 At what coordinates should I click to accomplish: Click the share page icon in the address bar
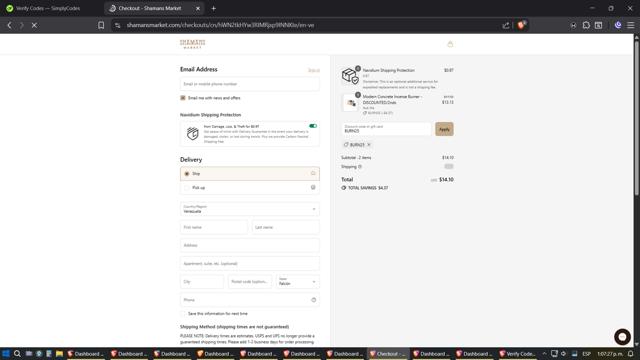pos(506,25)
